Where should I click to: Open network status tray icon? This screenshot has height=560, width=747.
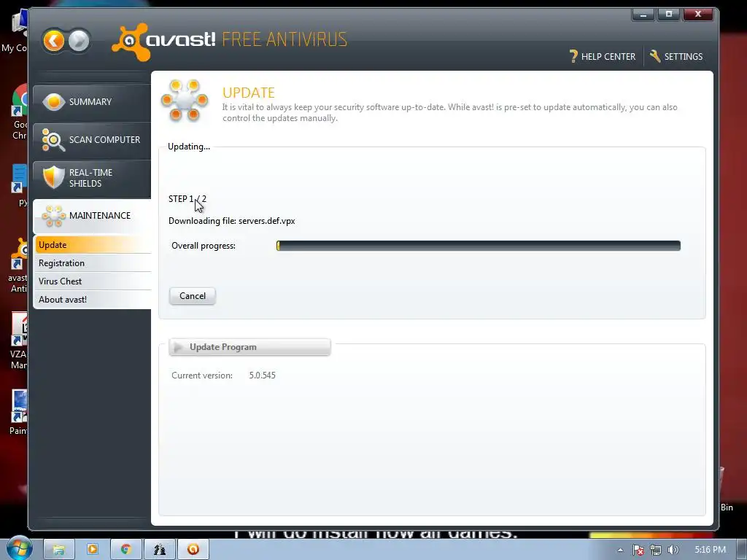click(656, 550)
